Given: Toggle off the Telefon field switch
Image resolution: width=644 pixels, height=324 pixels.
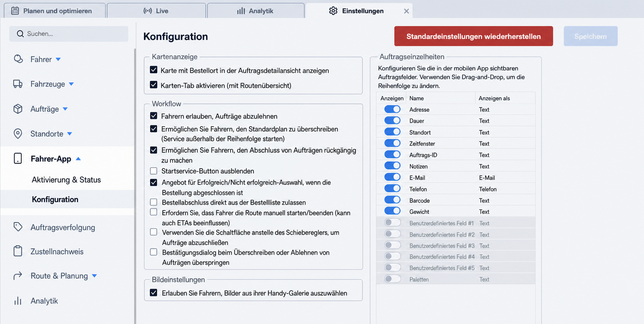Looking at the screenshot, I should point(392,189).
